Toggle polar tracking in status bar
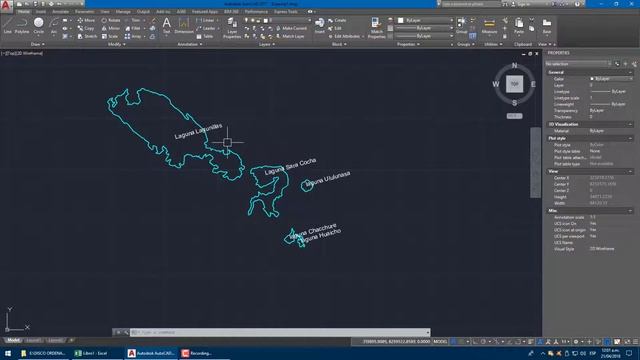 (x=483, y=342)
